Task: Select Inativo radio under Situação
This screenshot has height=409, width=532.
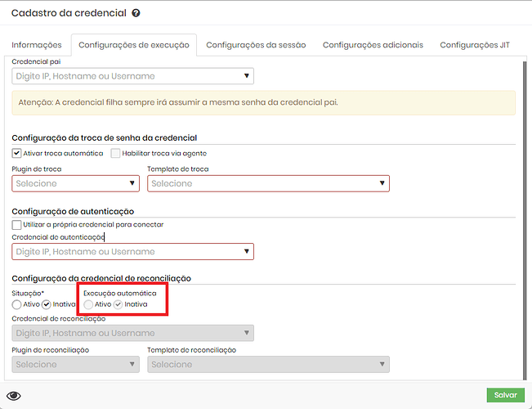Action: tap(47, 304)
